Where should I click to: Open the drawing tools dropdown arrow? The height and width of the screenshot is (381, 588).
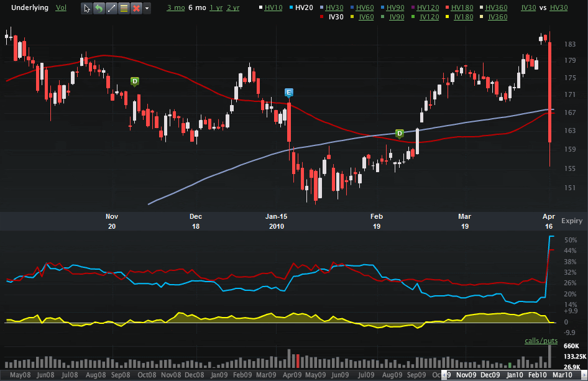[147, 8]
